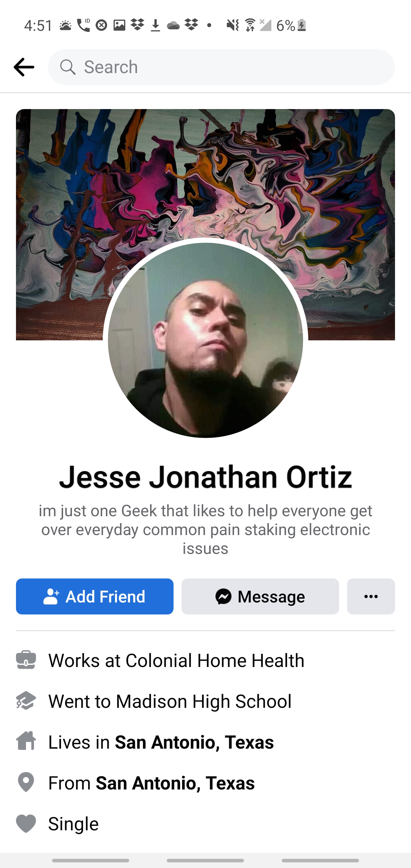The height and width of the screenshot is (868, 411).
Task: Tap Went to Madison High School
Action: (x=170, y=701)
